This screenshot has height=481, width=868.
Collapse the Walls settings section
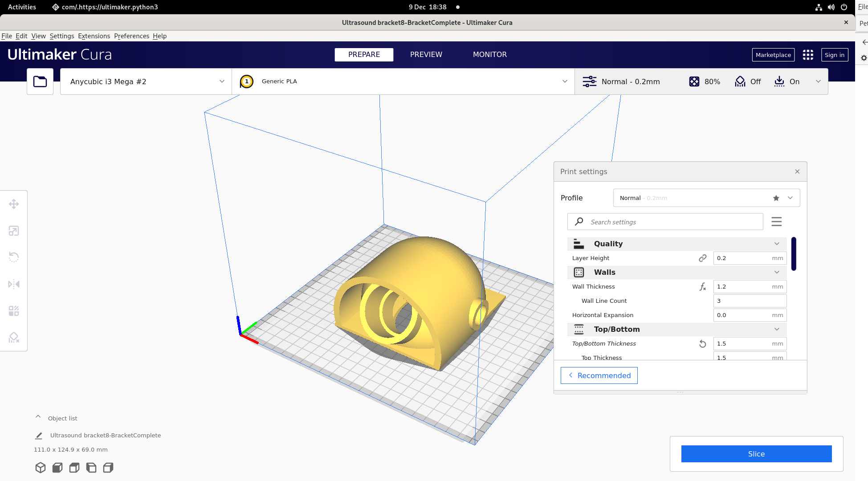coord(677,273)
